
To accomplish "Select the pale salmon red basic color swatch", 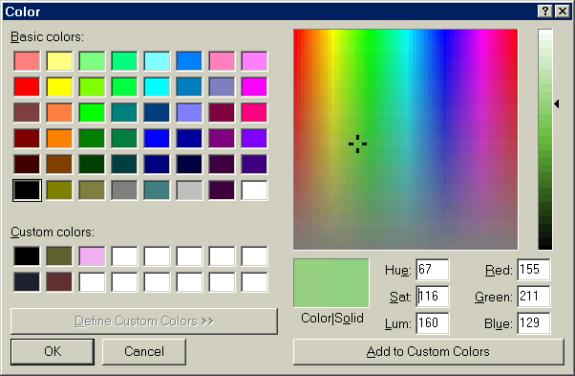I will pos(27,61).
